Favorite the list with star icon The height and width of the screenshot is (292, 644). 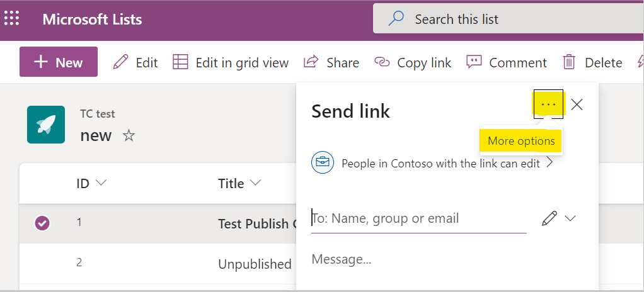[x=129, y=135]
